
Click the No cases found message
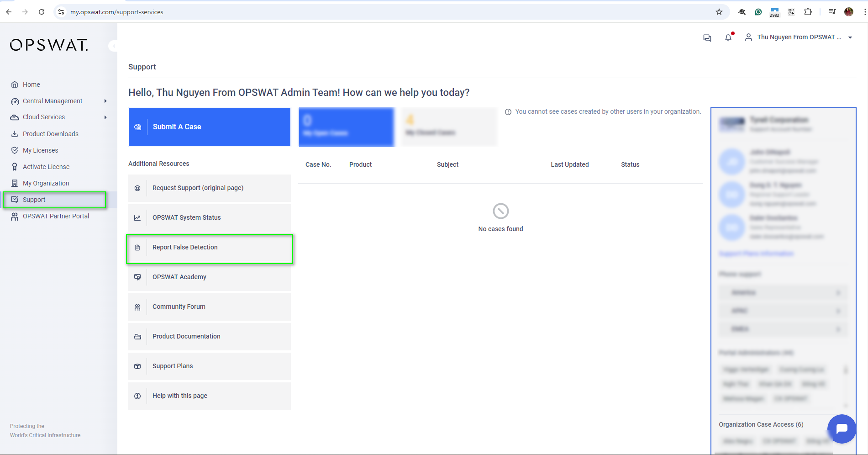(500, 229)
